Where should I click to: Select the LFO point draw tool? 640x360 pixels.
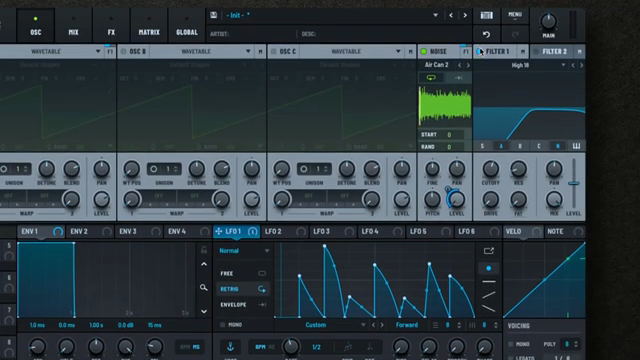(489, 268)
